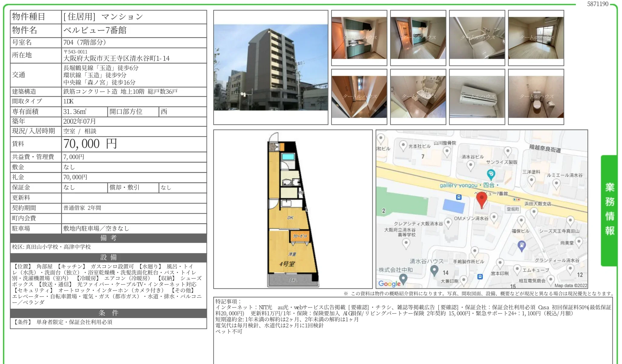The width and height of the screenshot is (622, 364).
Task: Click the traffic light icon on main road
Action: click(516, 200)
